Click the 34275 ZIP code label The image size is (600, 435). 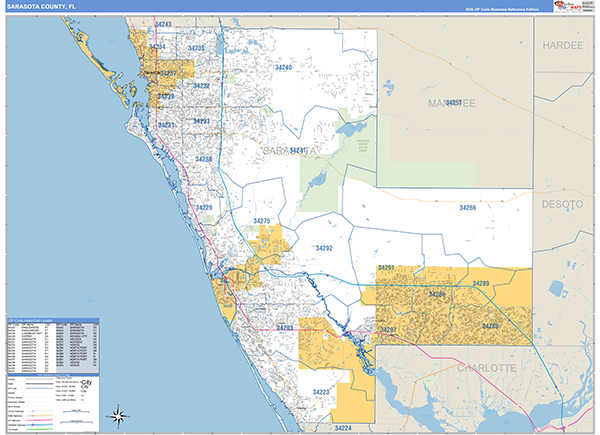262,221
